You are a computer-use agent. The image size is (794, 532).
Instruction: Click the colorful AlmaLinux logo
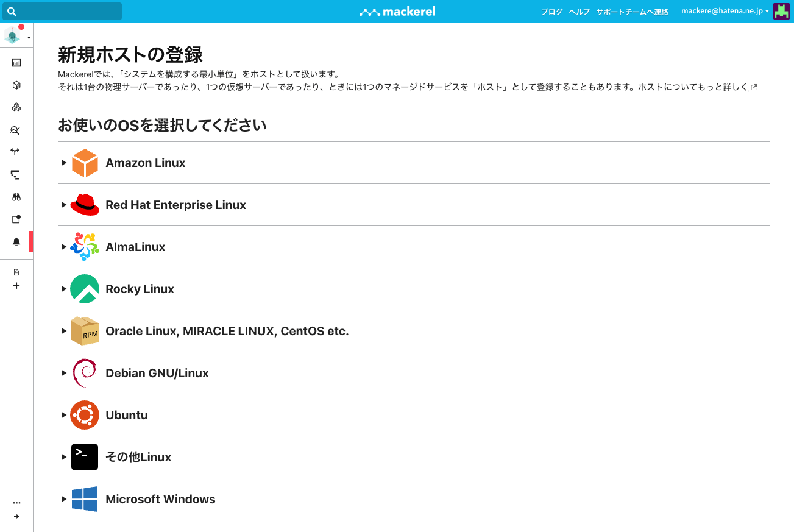(x=85, y=247)
